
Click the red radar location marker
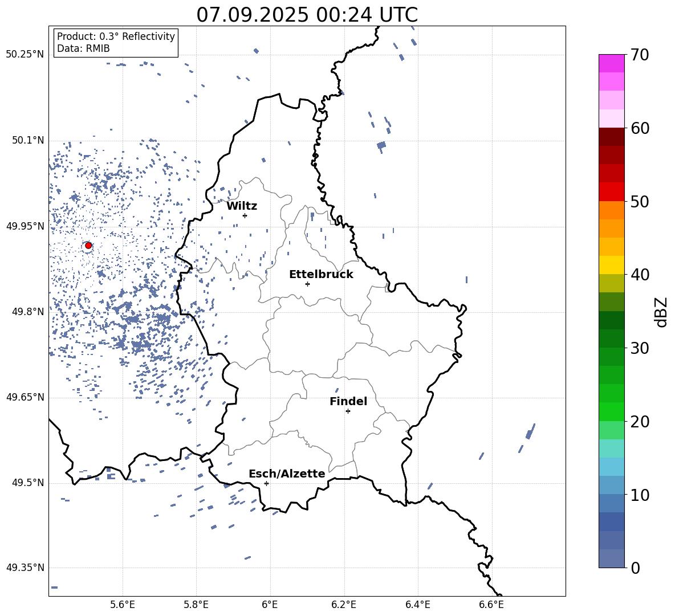88,246
